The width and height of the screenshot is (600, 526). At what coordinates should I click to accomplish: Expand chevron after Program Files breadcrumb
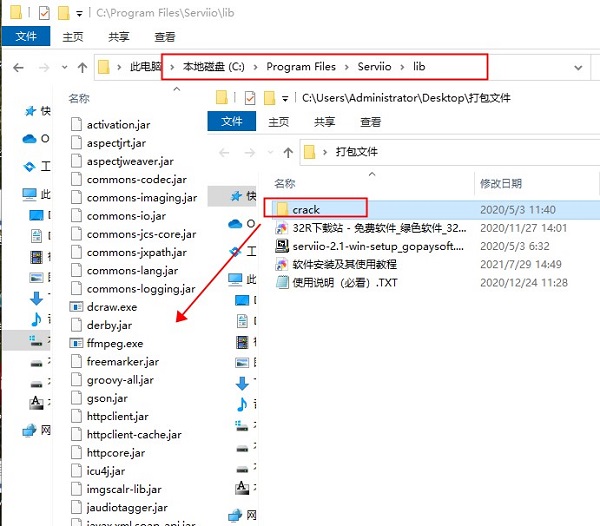pos(347,67)
